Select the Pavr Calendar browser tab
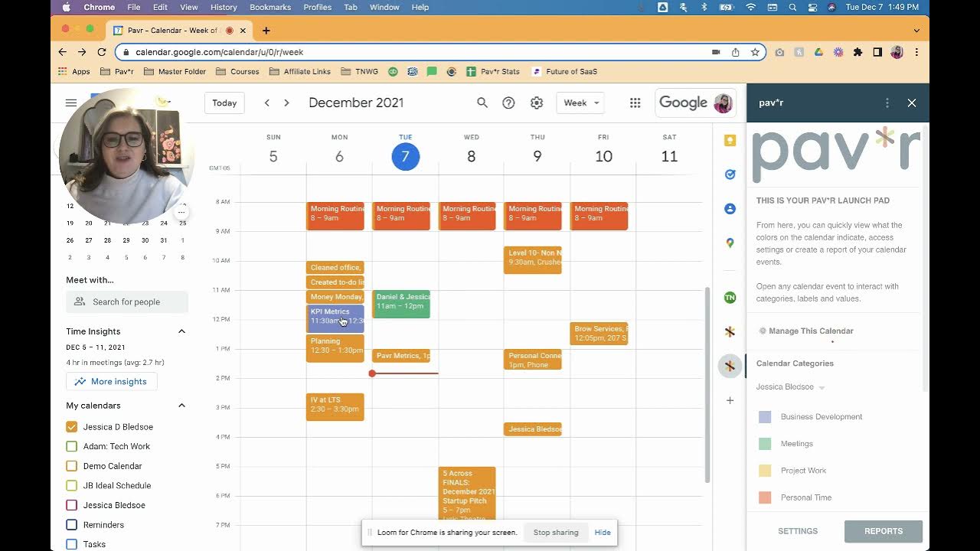Screen dimensions: 980x551 coord(180,31)
